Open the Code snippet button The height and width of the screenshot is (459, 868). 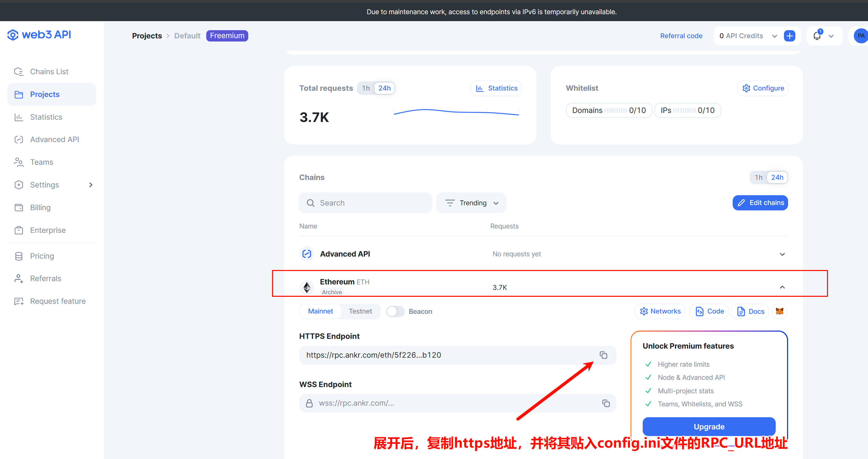pyautogui.click(x=709, y=312)
